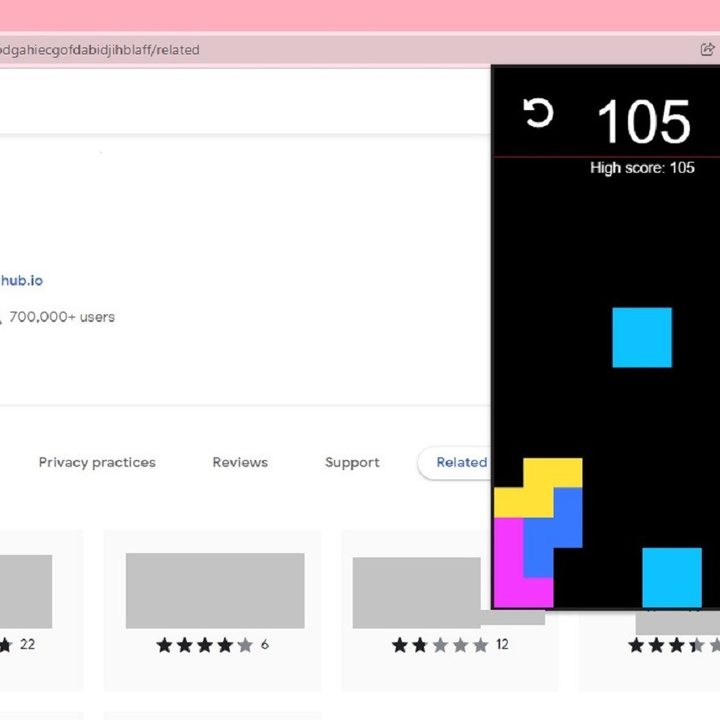Click the URL text in the address bar
720x720 pixels.
tap(100, 50)
